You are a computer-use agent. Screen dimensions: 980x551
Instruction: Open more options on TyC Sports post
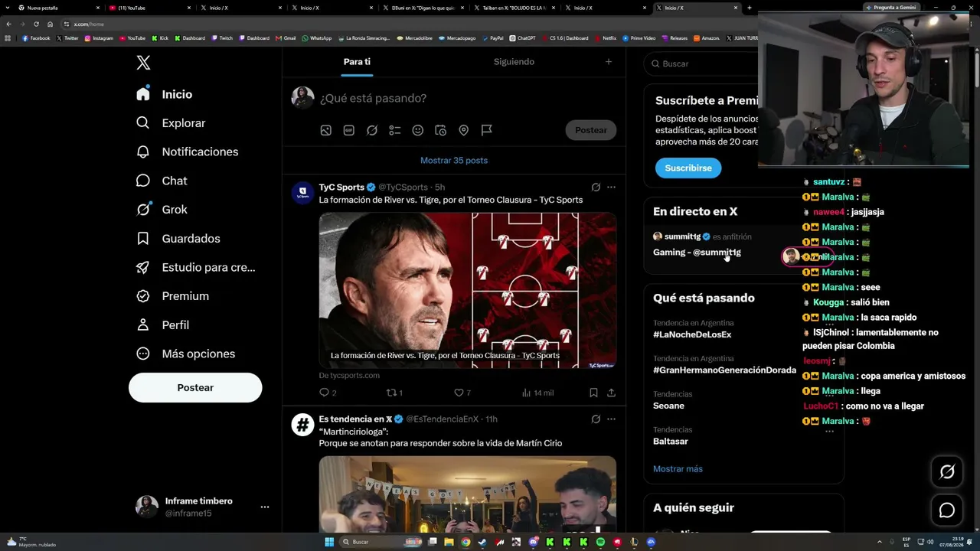point(611,187)
